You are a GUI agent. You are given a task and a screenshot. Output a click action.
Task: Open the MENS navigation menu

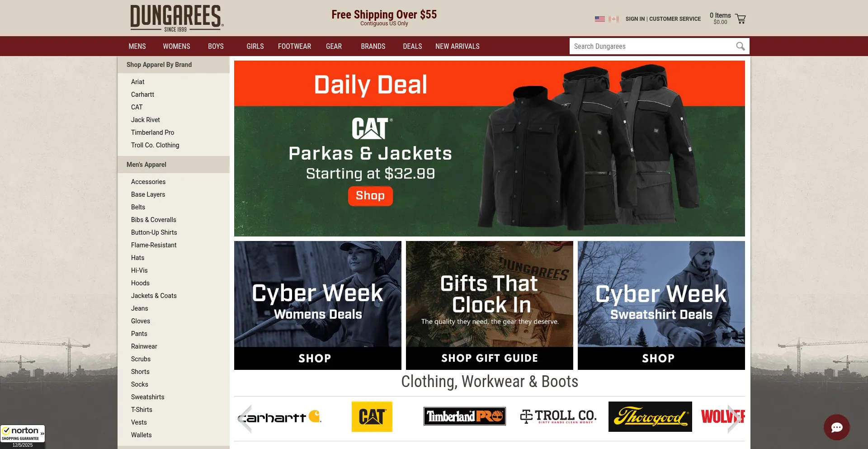(x=137, y=46)
